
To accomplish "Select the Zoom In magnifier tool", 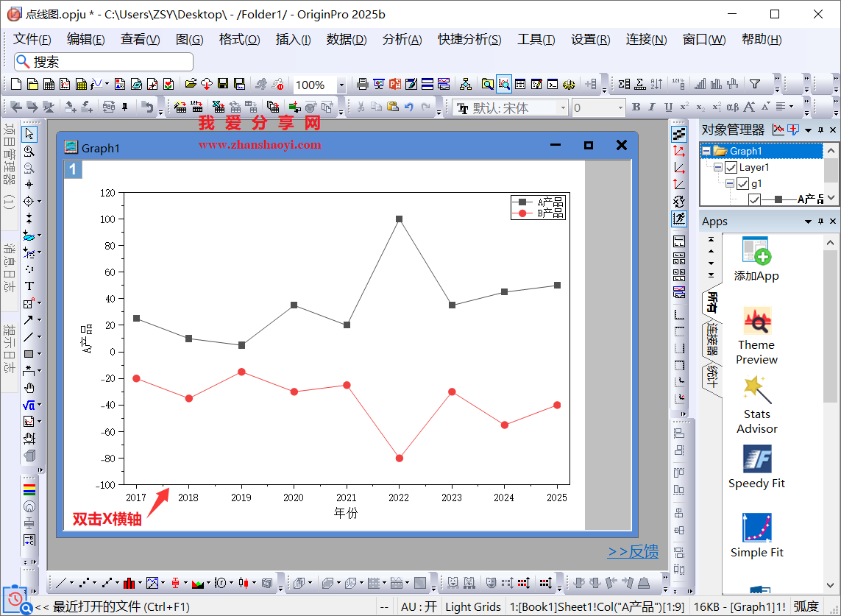I will (29, 151).
